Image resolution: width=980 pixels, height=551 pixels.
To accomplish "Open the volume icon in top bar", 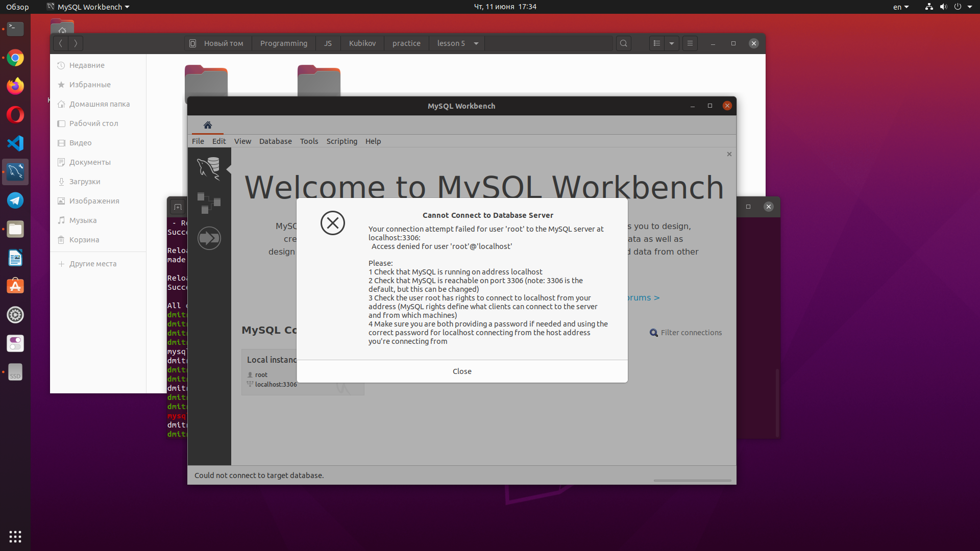I will (x=943, y=7).
